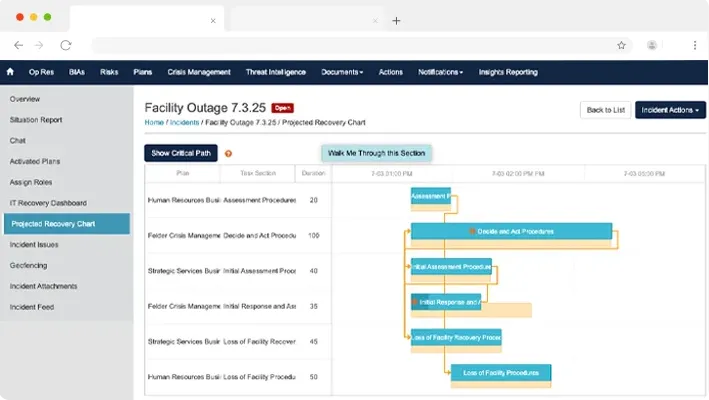Click the browser back arrow
The image size is (709, 400).
[19, 45]
